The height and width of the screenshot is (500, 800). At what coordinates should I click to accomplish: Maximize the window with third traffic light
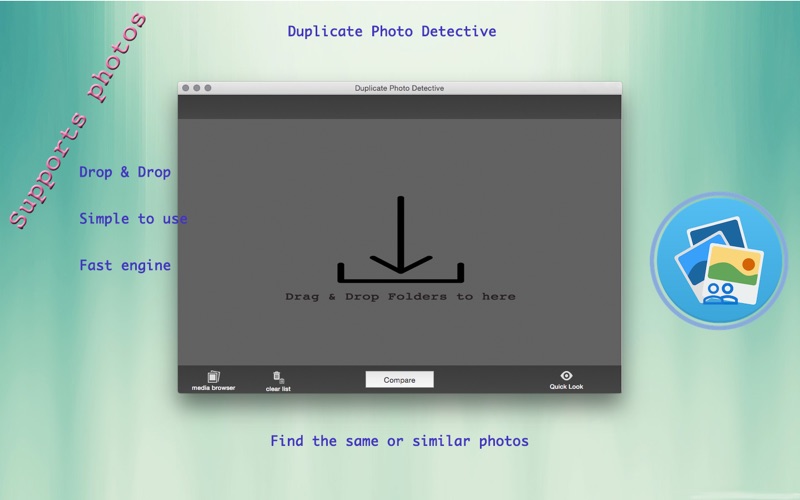tap(208, 88)
